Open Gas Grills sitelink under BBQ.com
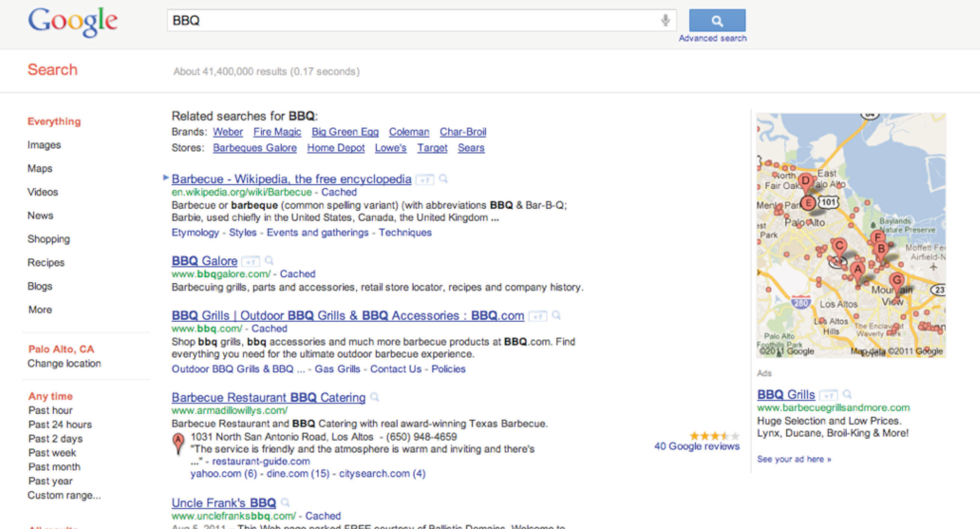 pos(337,369)
